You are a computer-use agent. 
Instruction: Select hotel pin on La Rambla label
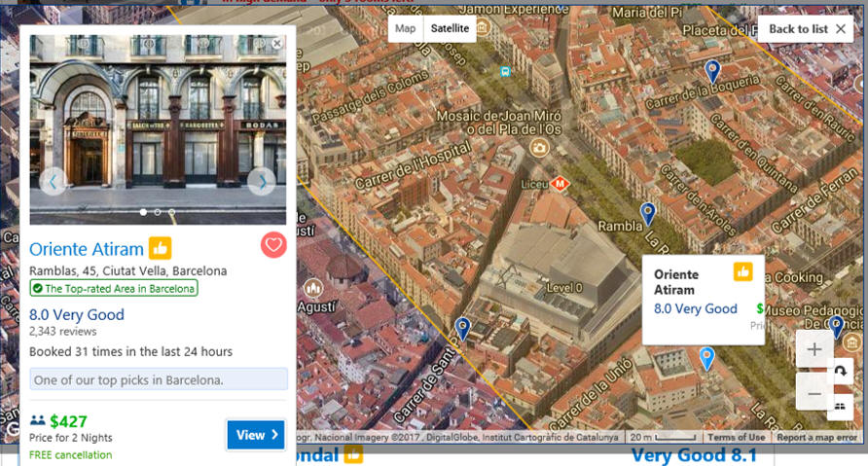point(648,214)
